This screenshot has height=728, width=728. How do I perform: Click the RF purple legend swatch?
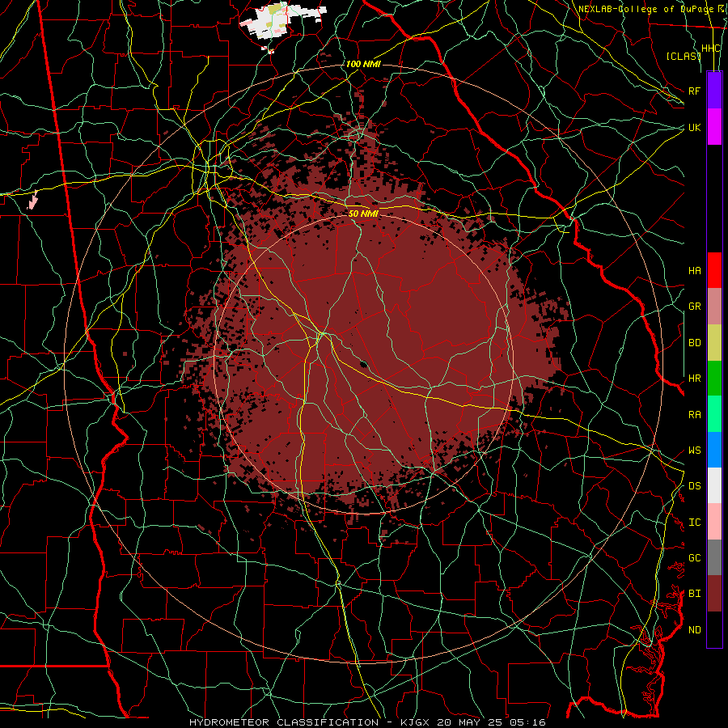(x=714, y=91)
